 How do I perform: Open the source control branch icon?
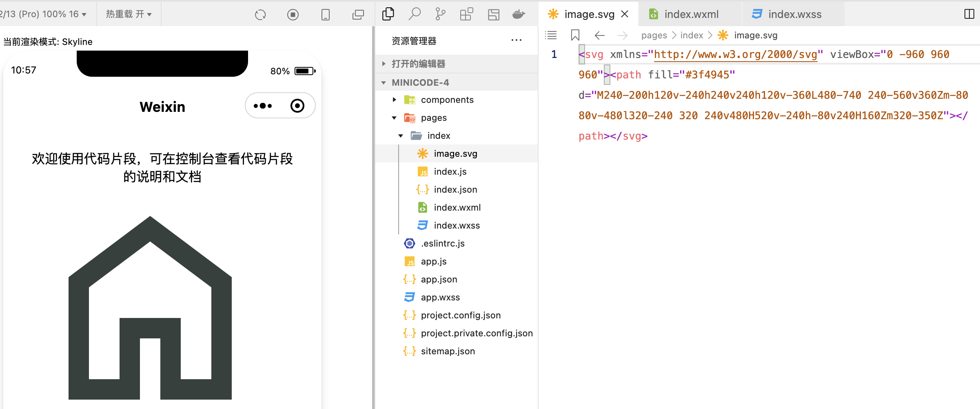click(441, 14)
